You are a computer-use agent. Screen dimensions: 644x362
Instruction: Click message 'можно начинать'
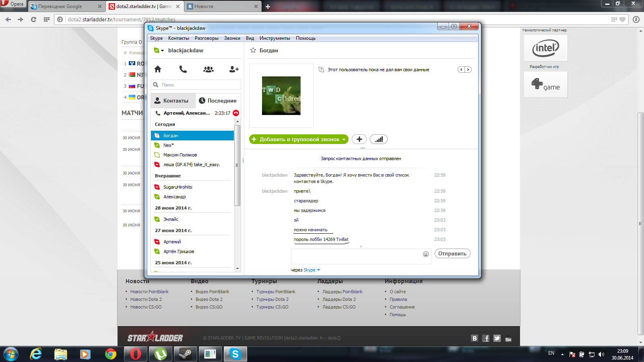pos(310,230)
